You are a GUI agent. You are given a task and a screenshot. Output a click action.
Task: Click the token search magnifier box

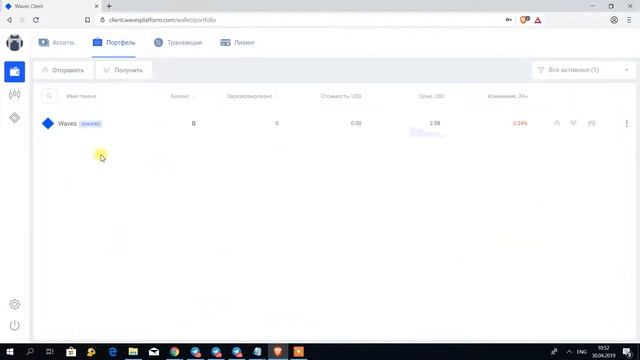point(49,96)
